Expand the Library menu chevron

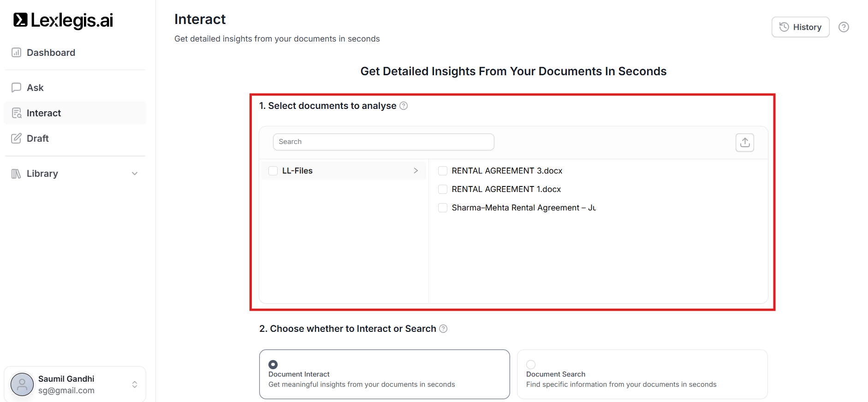135,174
